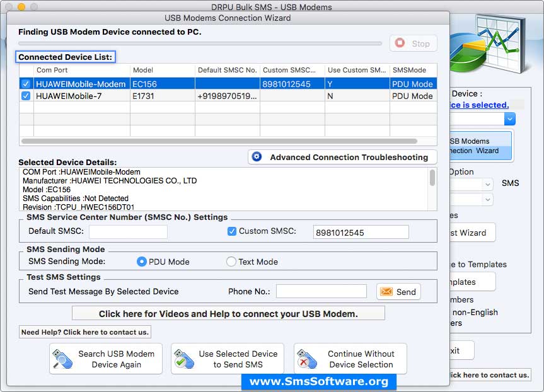Click the Advanced Connection Troubleshooting gear icon
Viewport: 544px width, 392px height.
pyautogui.click(x=257, y=157)
